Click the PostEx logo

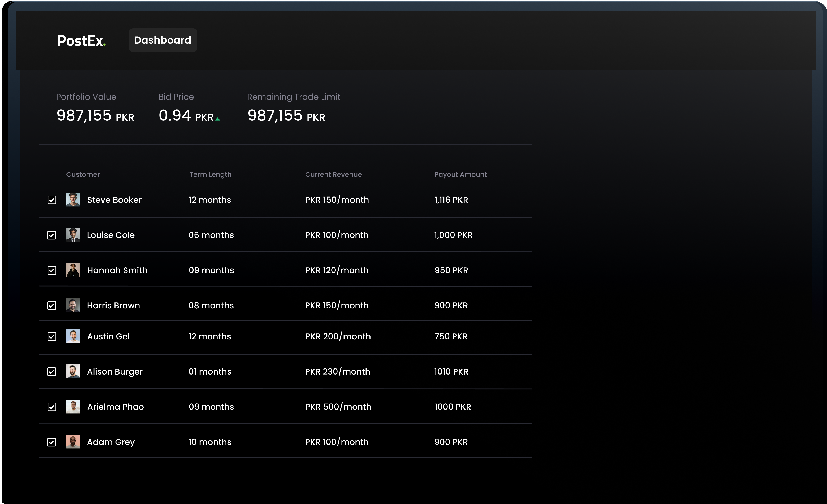[82, 41]
